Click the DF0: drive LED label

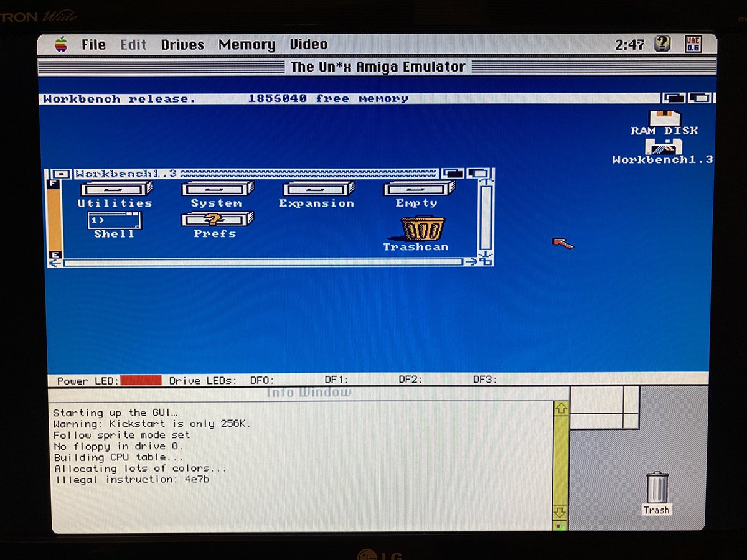pos(262,380)
